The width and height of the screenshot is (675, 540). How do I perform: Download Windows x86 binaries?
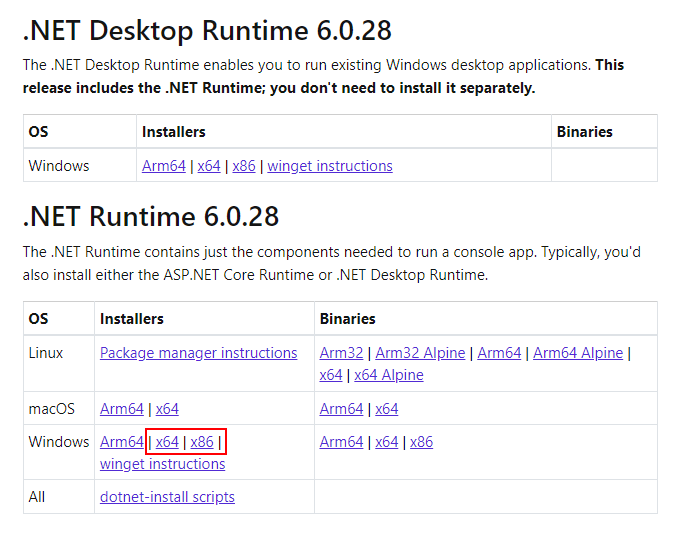click(x=421, y=441)
